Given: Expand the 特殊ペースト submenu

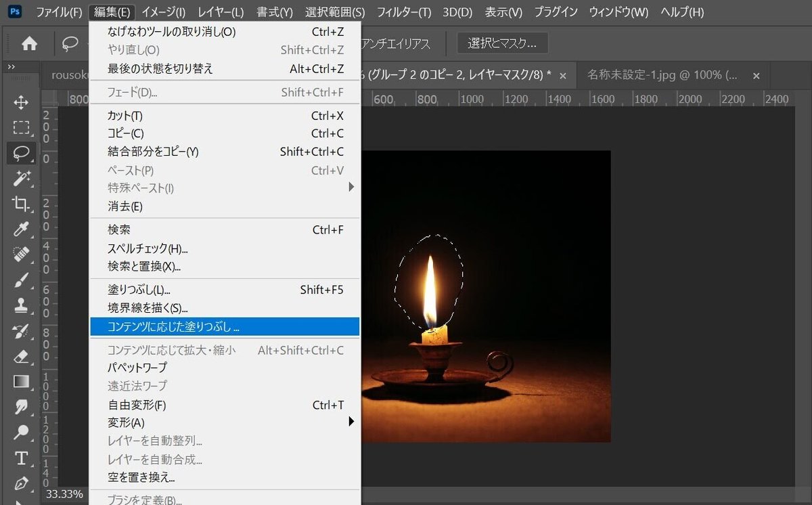Looking at the screenshot, I should point(351,188).
